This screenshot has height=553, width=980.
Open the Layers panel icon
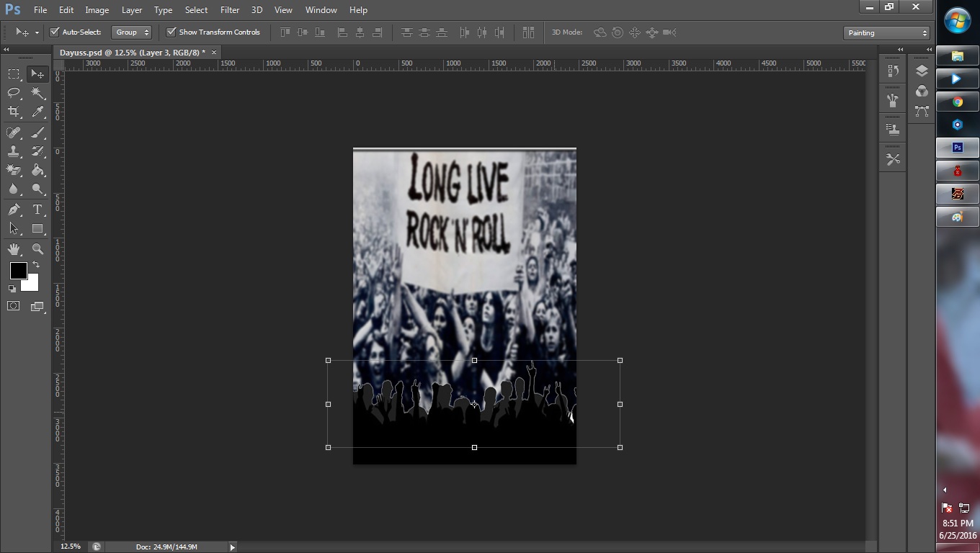click(921, 71)
